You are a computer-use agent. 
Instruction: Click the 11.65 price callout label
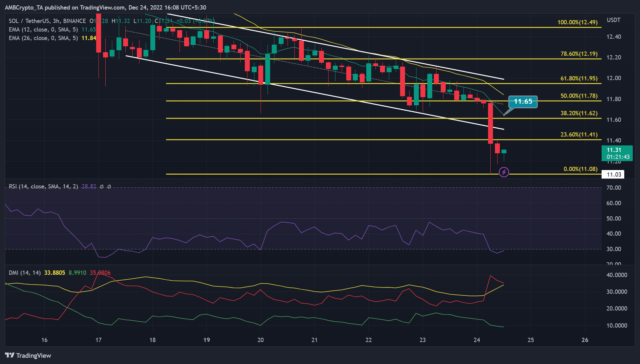pyautogui.click(x=523, y=102)
